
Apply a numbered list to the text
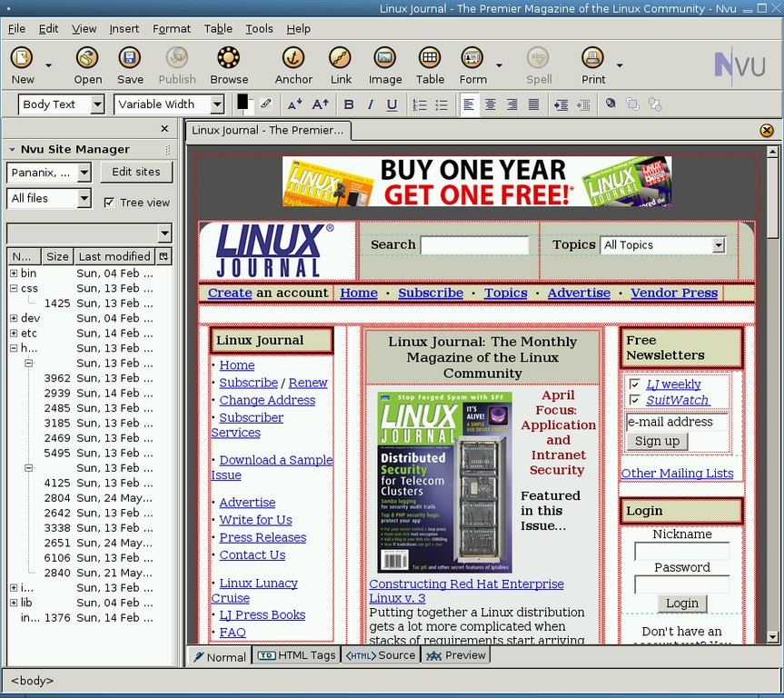[419, 105]
